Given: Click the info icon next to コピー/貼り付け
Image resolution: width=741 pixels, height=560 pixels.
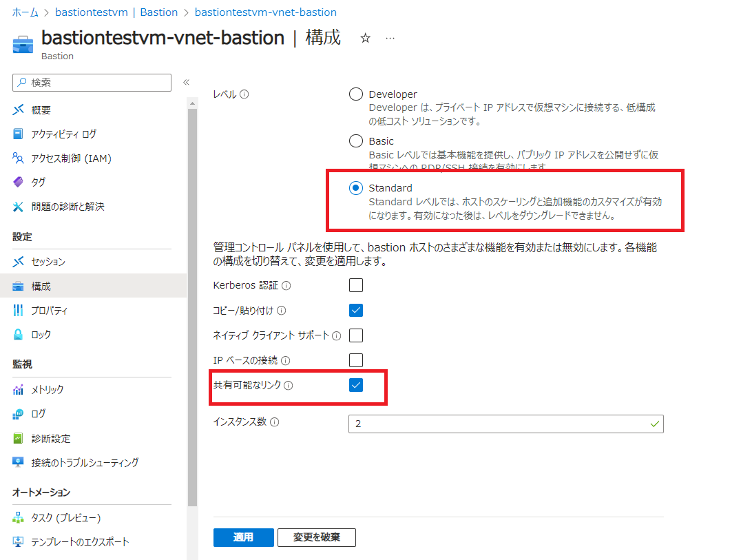Looking at the screenshot, I should (281, 311).
